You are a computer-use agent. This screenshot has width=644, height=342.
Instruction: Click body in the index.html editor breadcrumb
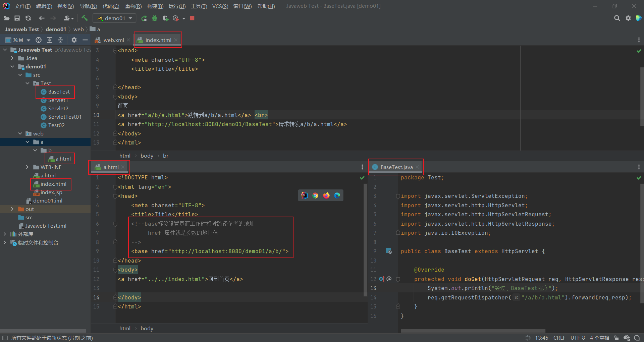point(147,156)
